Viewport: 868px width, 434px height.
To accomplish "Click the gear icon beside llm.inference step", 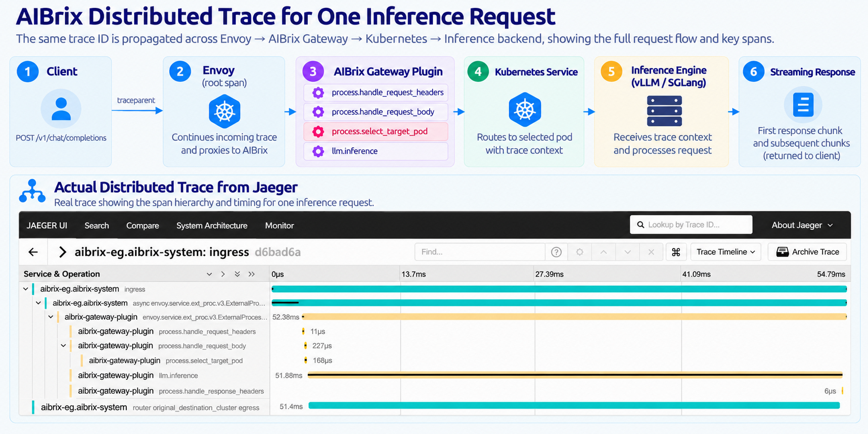I will (318, 151).
